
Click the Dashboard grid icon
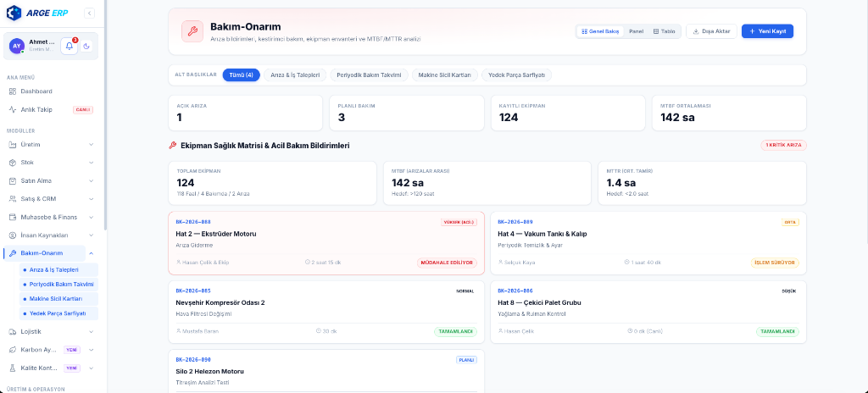point(13,91)
